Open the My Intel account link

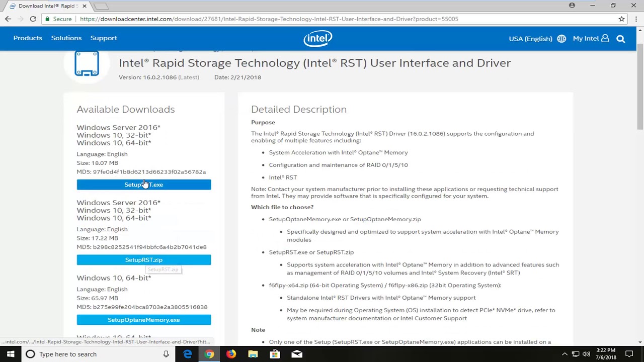tap(591, 38)
